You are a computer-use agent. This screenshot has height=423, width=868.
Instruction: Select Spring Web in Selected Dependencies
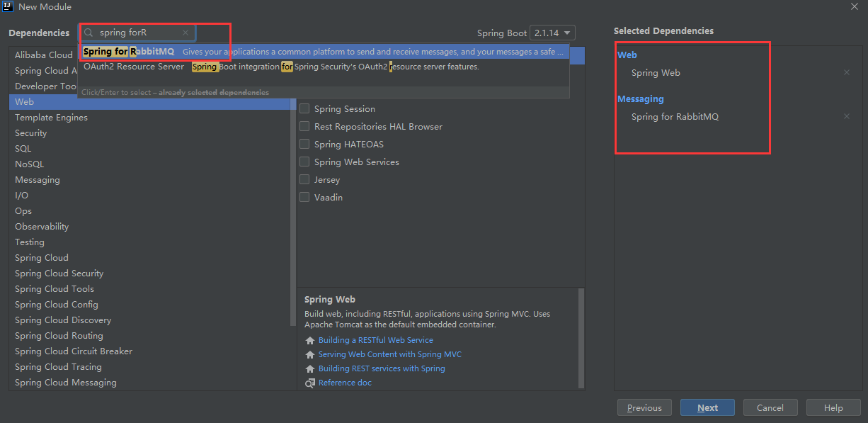coord(656,73)
